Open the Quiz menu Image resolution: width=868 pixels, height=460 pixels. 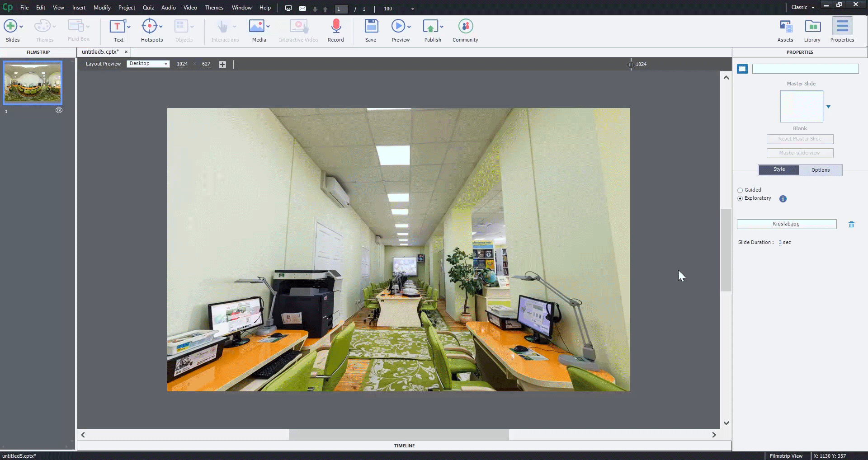(148, 8)
